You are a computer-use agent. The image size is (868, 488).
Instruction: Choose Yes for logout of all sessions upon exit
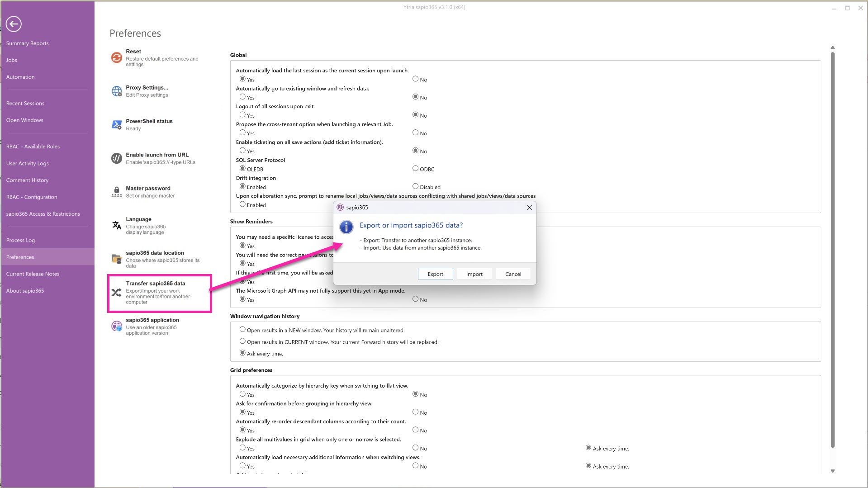(x=242, y=115)
